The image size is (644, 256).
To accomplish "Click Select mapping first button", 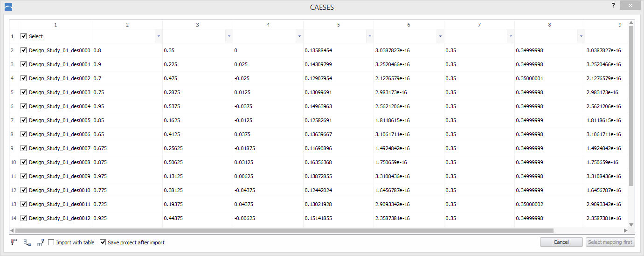I will click(610, 242).
